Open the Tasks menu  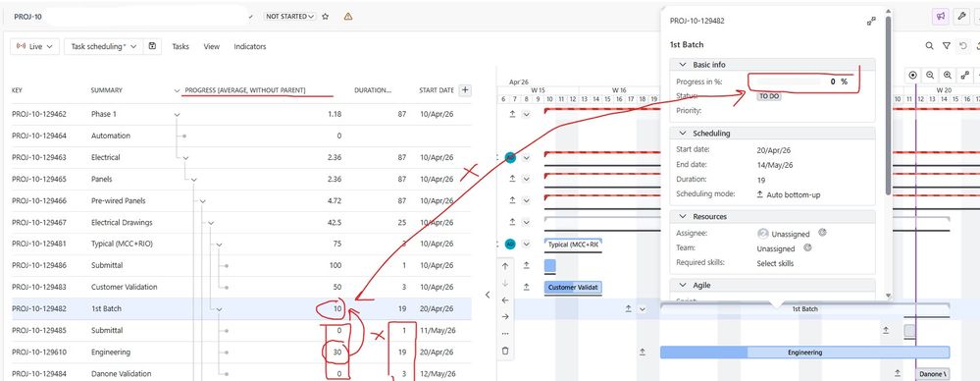pos(181,46)
